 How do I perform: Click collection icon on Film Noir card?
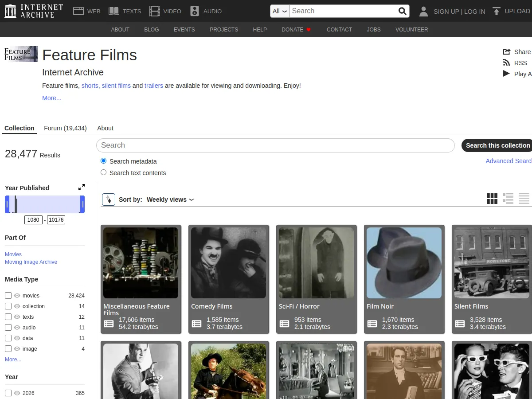click(372, 324)
